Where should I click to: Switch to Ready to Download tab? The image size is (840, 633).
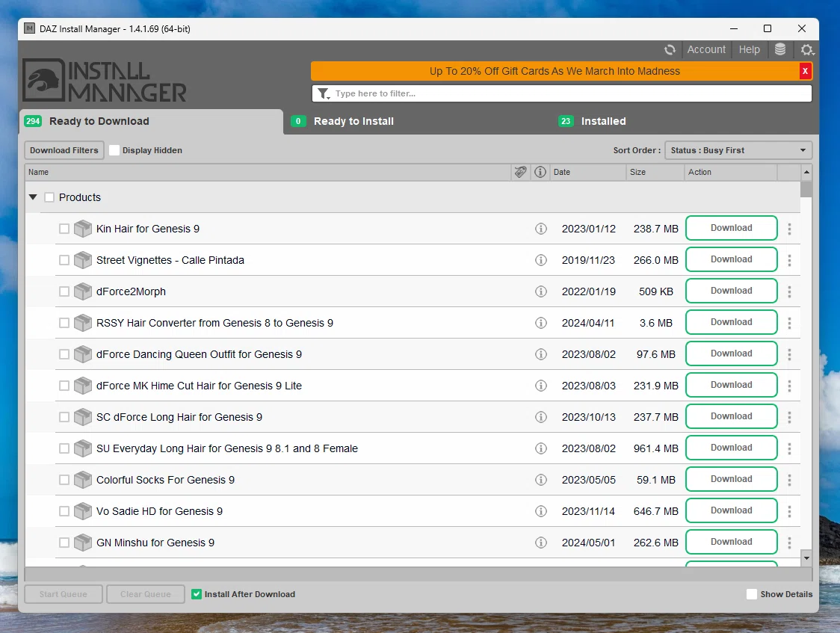click(151, 122)
